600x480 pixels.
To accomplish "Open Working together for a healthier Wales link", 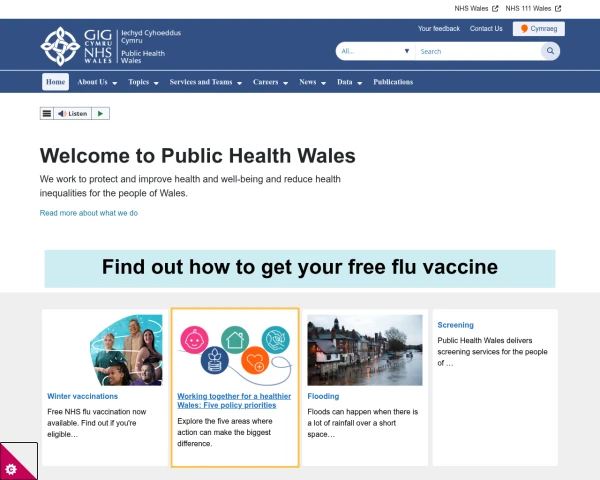I will 234,401.
